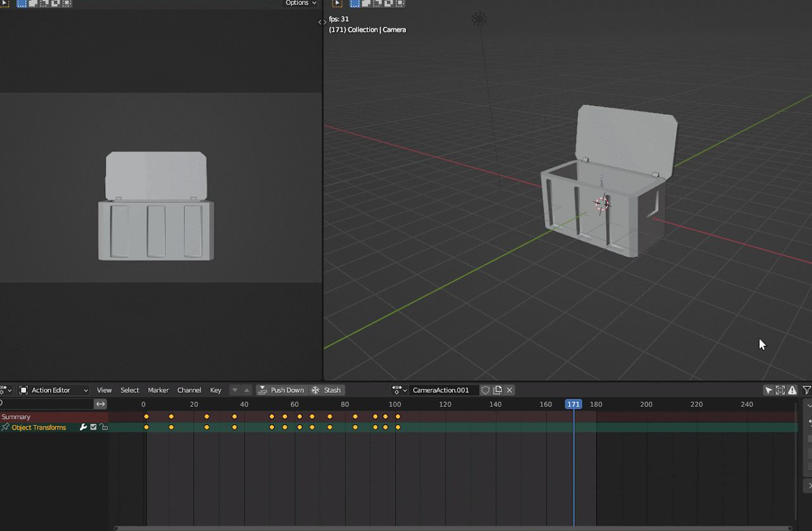
Task: Click the duplicate action icon
Action: coord(498,390)
